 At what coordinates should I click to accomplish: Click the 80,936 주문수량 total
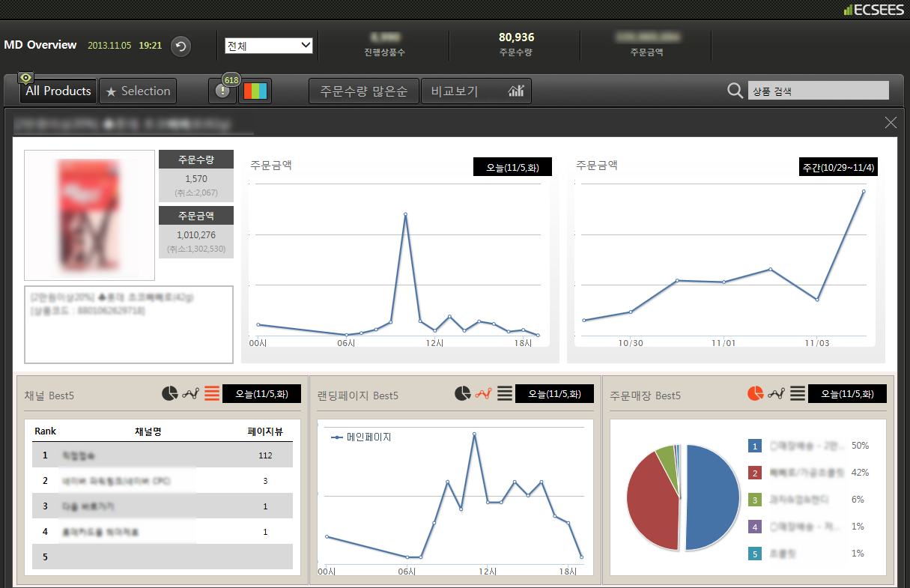click(x=517, y=37)
